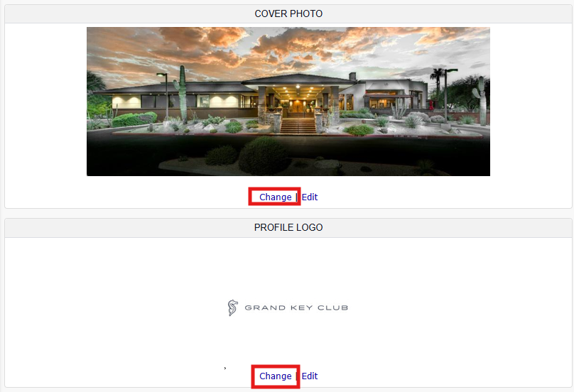This screenshot has height=392, width=574.
Task: Select the COVER PHOTO section header
Action: (288, 14)
